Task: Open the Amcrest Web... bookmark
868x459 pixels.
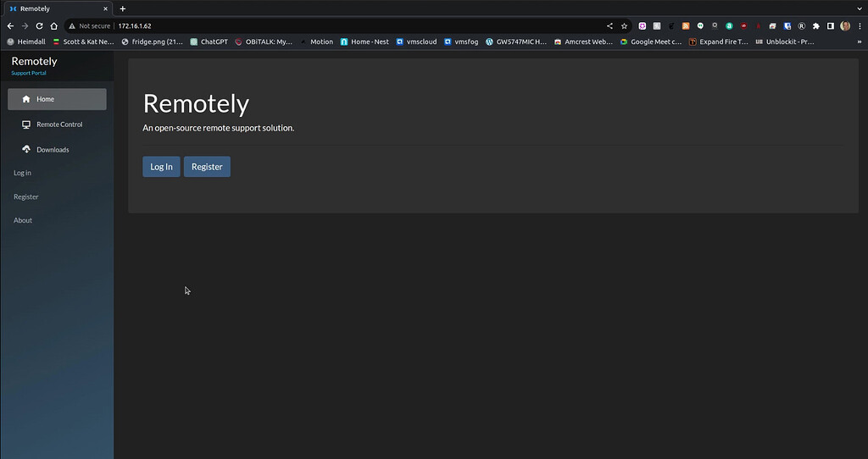Action: [x=583, y=41]
